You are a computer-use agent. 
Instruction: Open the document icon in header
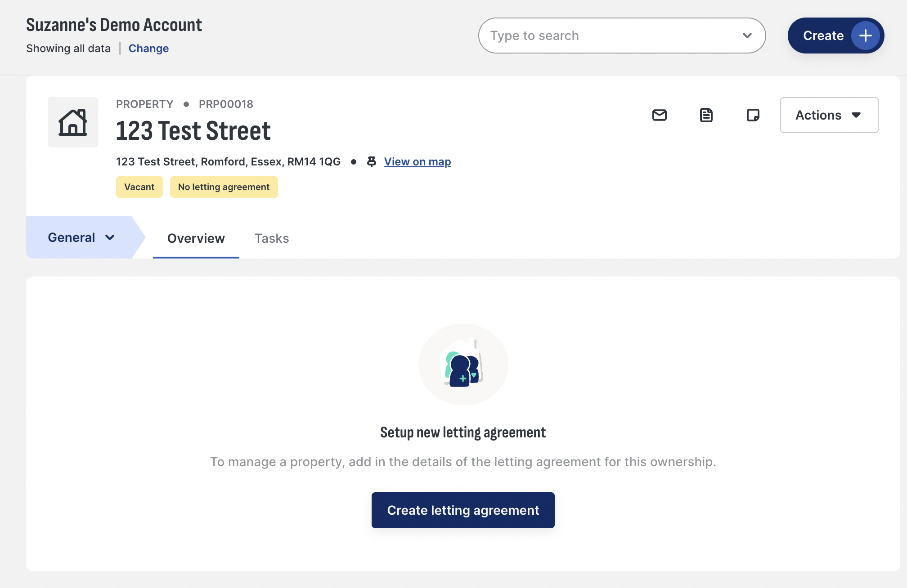click(706, 115)
